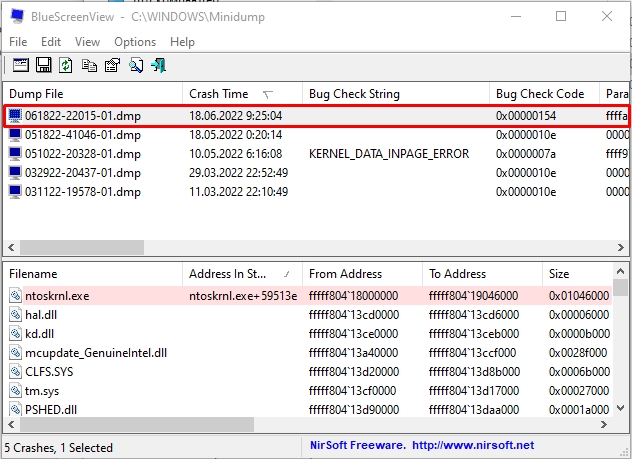Sort crashes by Bug Check Code header
This screenshot has height=459, width=632.
540,94
